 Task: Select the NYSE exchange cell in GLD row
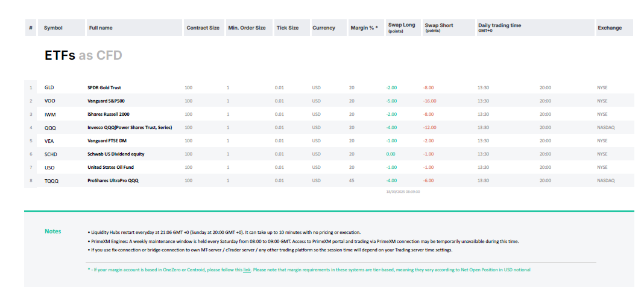(602, 87)
